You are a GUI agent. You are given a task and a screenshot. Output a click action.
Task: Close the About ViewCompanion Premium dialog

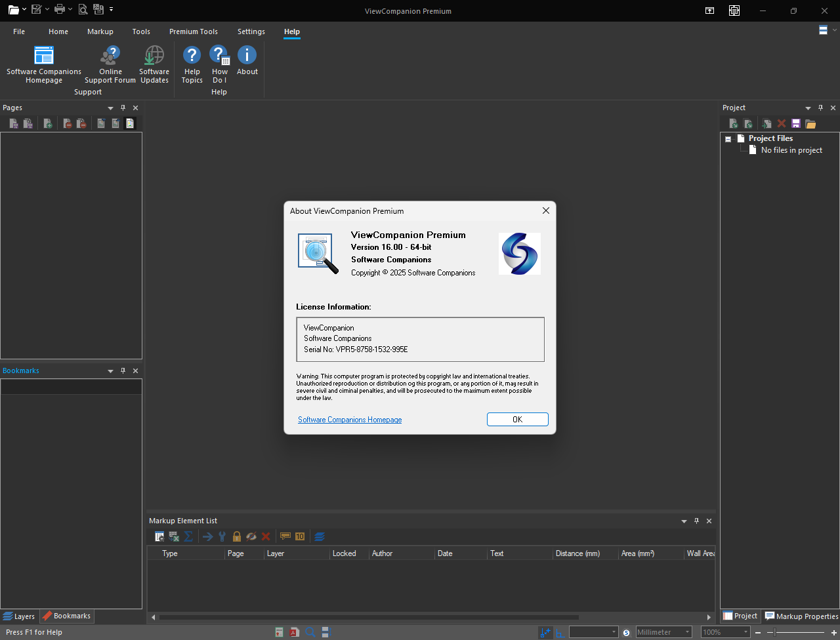(x=545, y=210)
